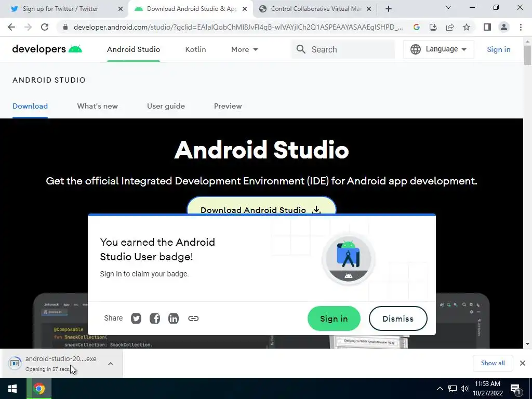Click the scrollbar down arrow
The height and width of the screenshot is (399, 532).
[x=527, y=344]
